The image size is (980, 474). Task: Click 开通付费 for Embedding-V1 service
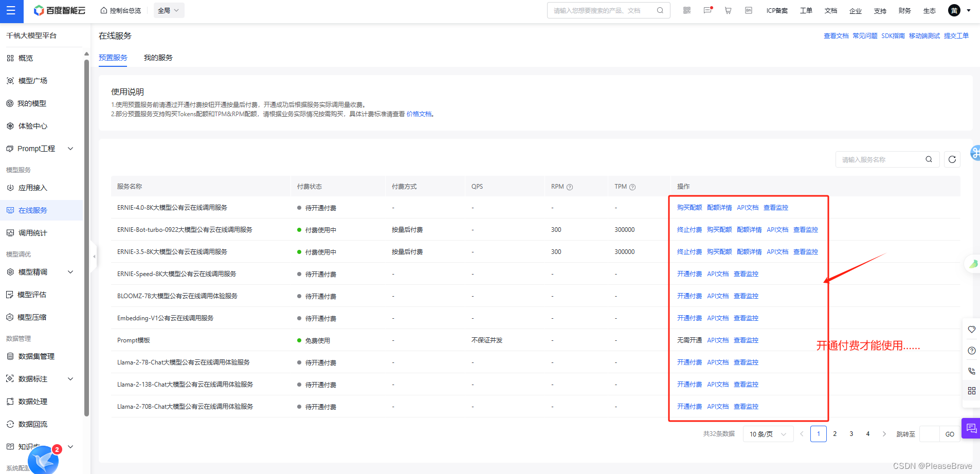[689, 318]
